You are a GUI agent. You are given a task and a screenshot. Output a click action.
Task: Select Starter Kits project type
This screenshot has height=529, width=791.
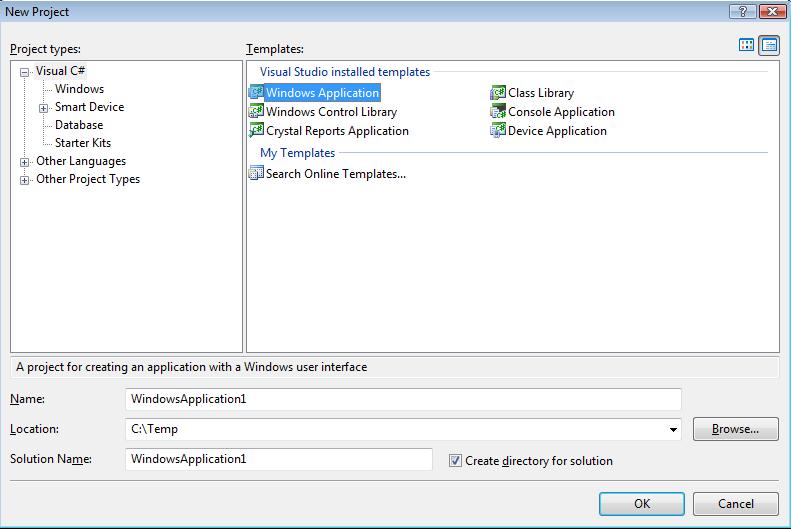pos(83,143)
